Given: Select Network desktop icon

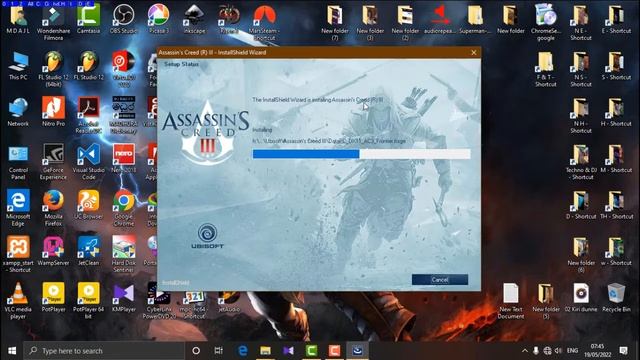Looking at the screenshot, I should tap(18, 112).
